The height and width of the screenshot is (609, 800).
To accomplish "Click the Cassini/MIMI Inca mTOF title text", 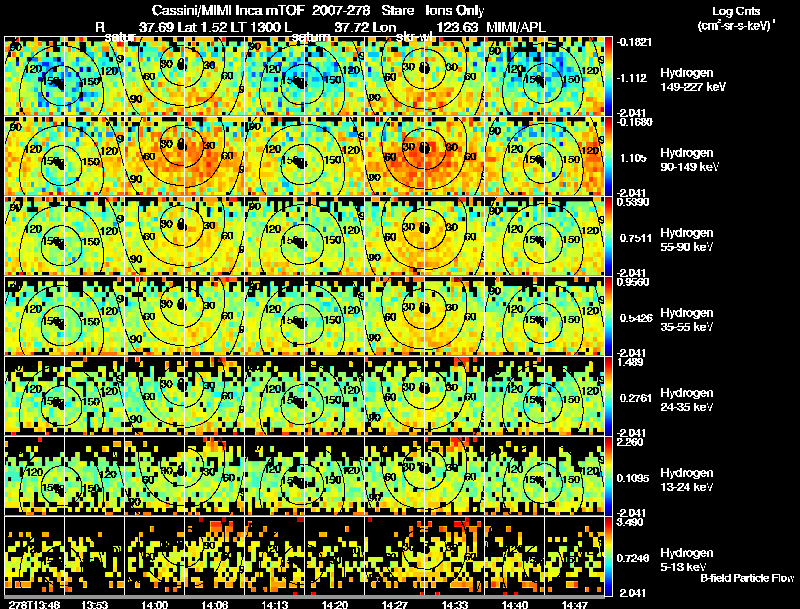I will (228, 10).
